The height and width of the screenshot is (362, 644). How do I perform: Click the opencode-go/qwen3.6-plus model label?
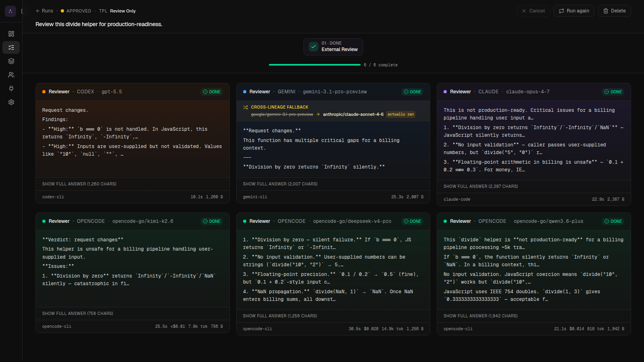[x=548, y=221]
